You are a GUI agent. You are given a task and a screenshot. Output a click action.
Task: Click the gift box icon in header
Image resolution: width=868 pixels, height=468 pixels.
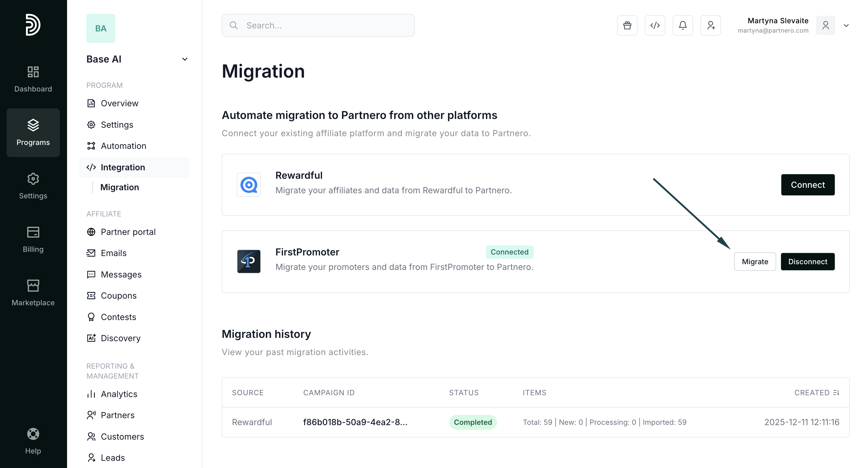[x=627, y=25]
